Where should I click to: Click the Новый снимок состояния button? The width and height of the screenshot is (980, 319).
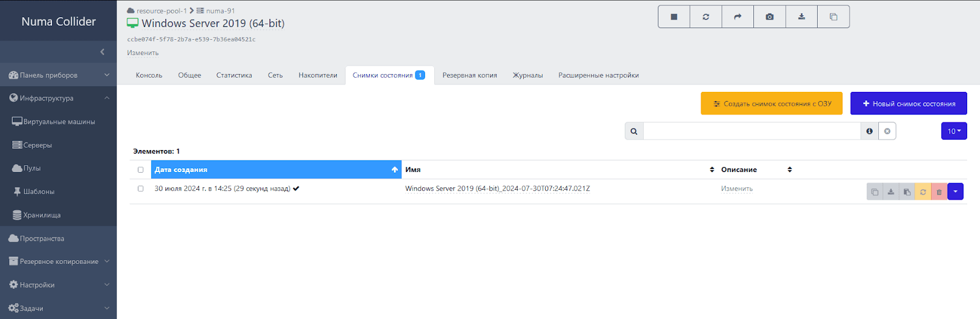pos(908,103)
